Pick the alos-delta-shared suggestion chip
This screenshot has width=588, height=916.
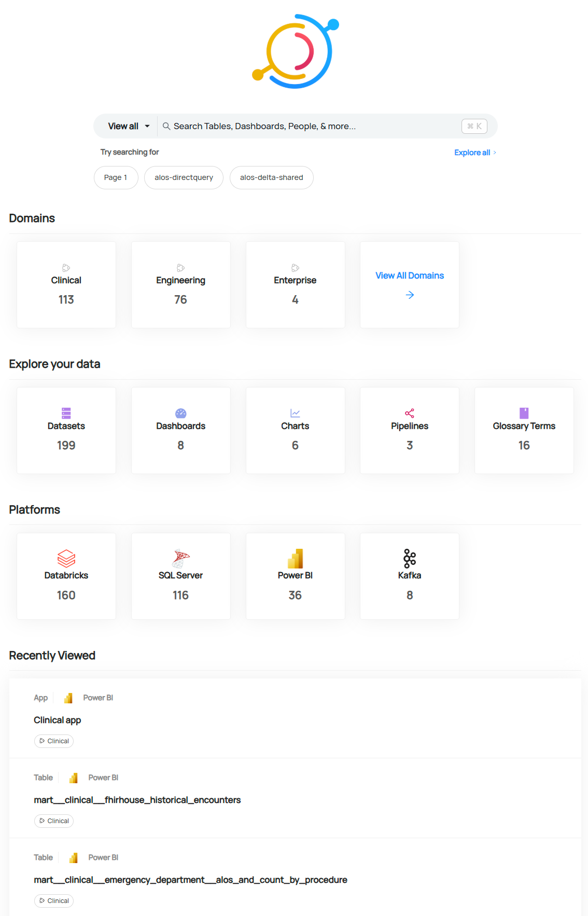coord(271,177)
